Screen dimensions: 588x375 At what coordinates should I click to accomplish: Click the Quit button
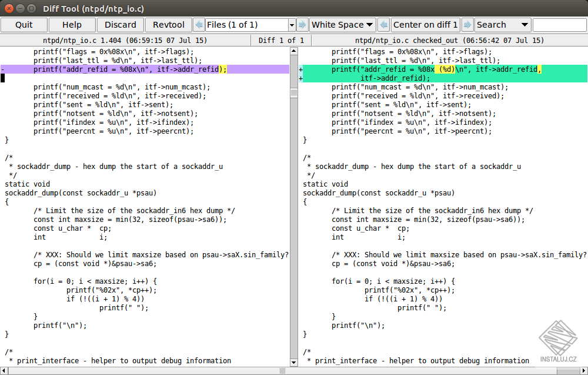pos(24,25)
